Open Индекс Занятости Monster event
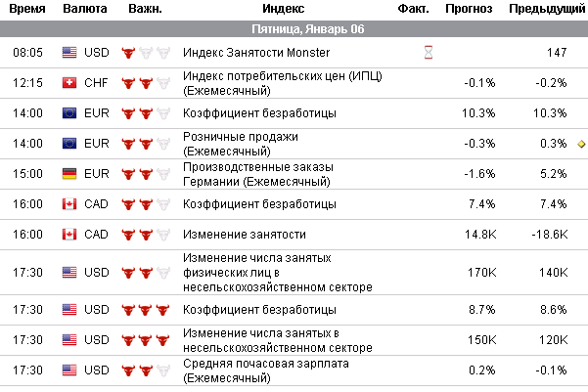The width and height of the screenshot is (588, 392). 257,53
